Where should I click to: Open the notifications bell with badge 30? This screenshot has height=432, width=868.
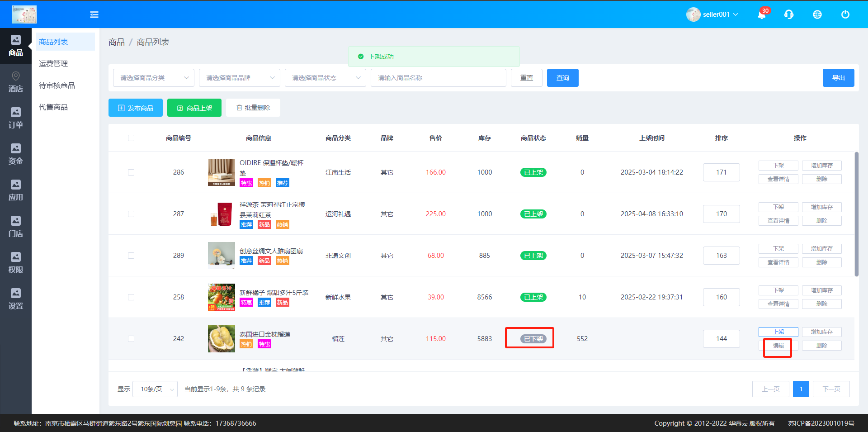[762, 15]
